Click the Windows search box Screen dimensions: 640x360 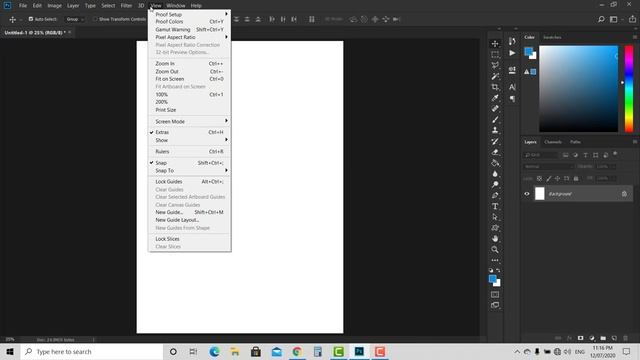click(x=92, y=351)
